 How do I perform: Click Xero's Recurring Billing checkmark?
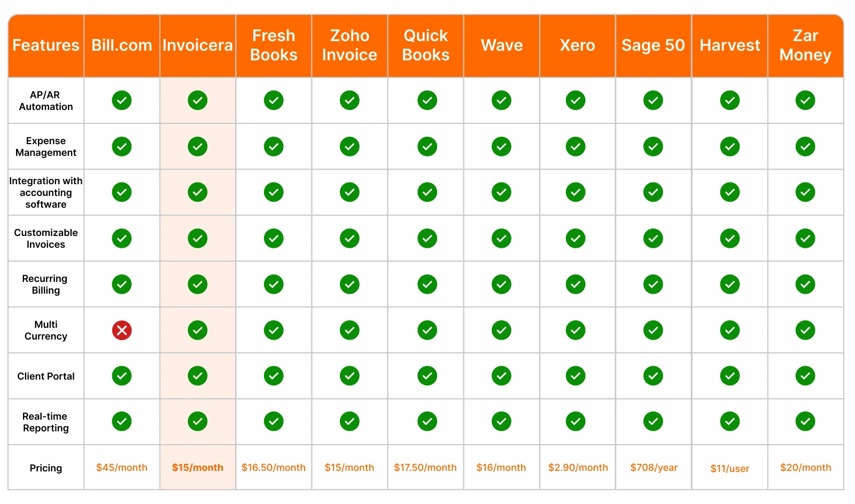576,284
